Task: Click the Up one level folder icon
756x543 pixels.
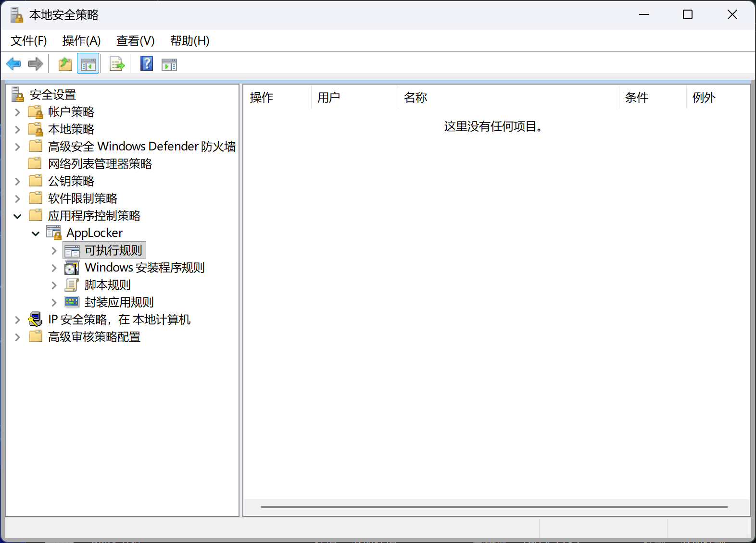Action: click(x=65, y=64)
